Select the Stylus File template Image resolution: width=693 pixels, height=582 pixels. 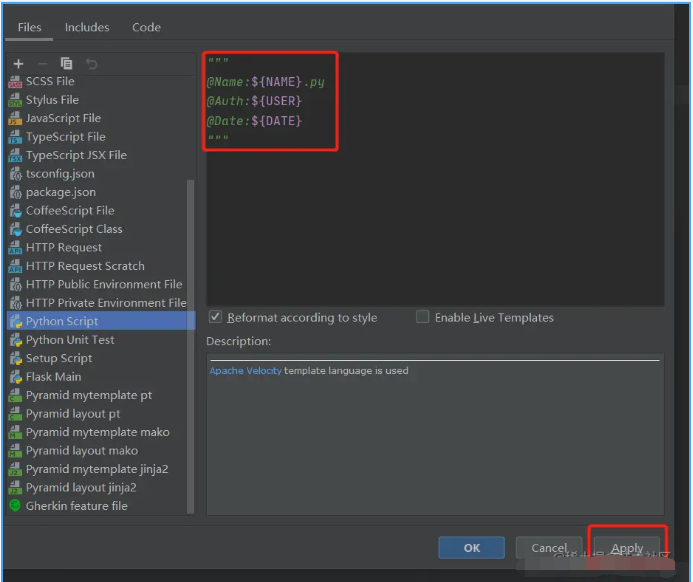tap(101, 100)
